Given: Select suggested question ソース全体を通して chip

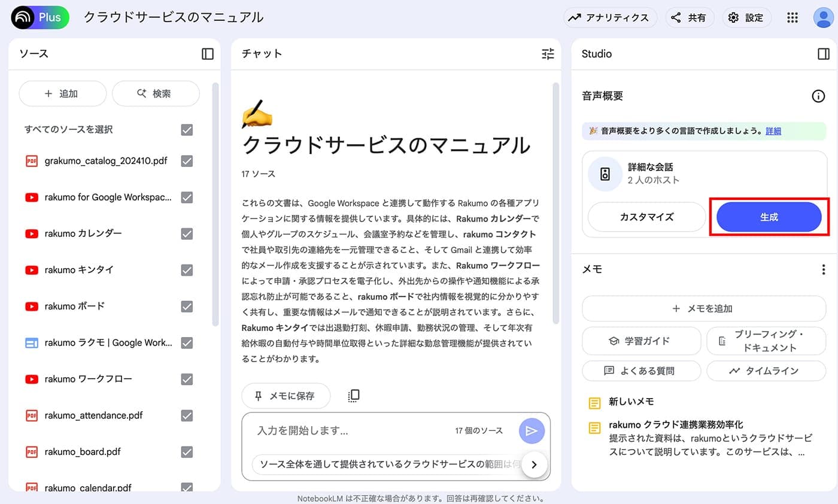Looking at the screenshot, I should click(x=388, y=464).
